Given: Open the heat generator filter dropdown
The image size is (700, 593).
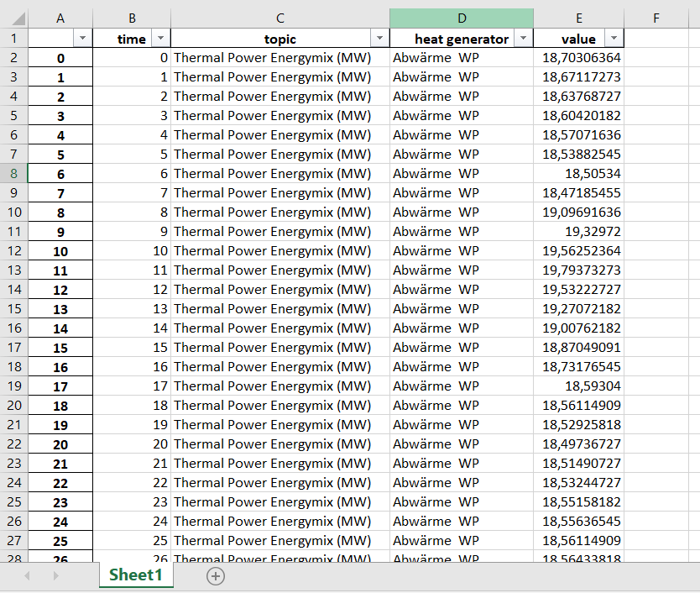Looking at the screenshot, I should point(523,39).
